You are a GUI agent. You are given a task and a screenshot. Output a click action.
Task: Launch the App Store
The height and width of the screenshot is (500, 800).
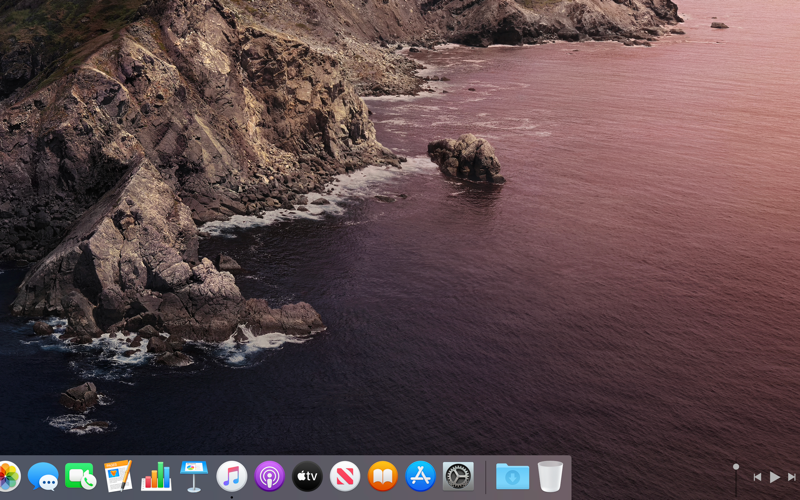pyautogui.click(x=420, y=477)
